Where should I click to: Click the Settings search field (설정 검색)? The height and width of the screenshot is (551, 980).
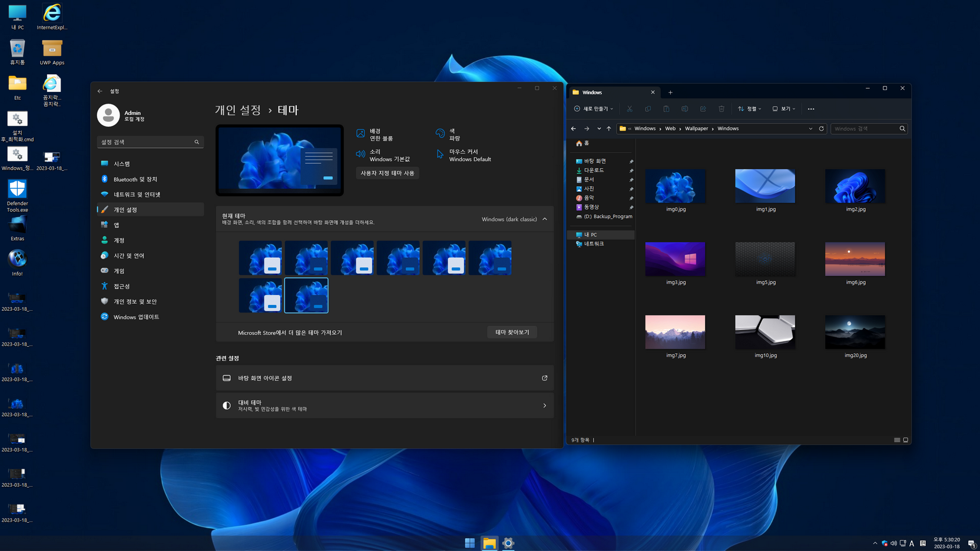[150, 142]
